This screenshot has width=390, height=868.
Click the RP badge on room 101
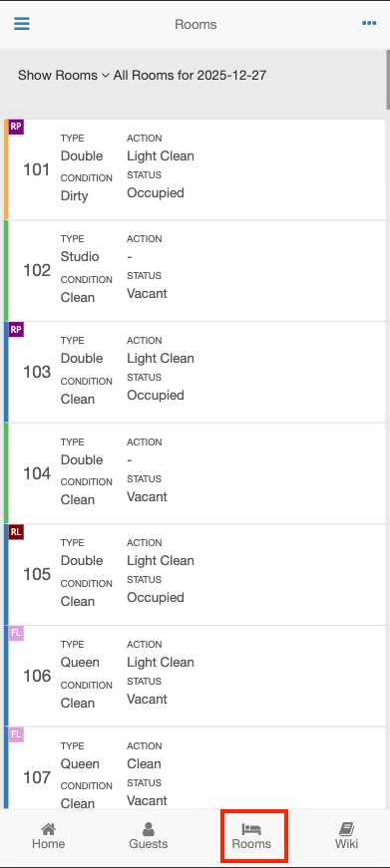[16, 127]
